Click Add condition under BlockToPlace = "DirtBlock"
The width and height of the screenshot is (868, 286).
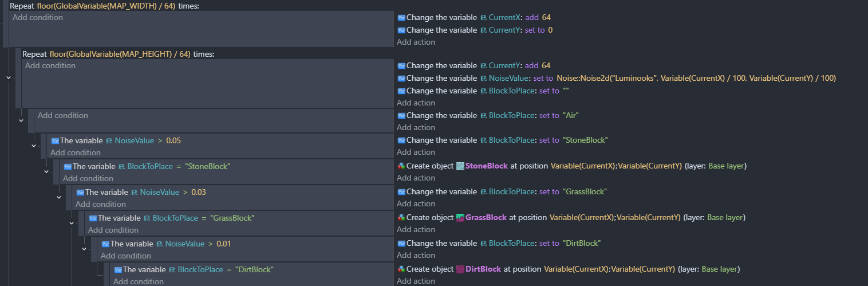pyautogui.click(x=138, y=281)
